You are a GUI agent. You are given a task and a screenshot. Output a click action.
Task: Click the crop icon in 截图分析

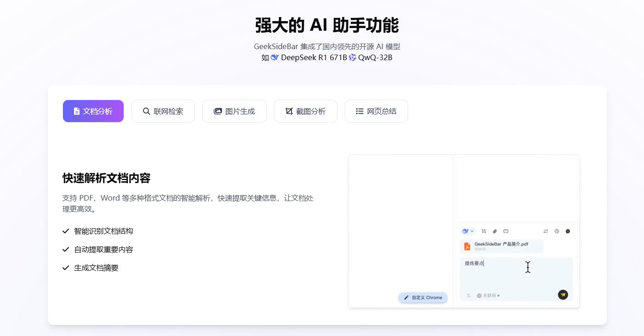(289, 111)
